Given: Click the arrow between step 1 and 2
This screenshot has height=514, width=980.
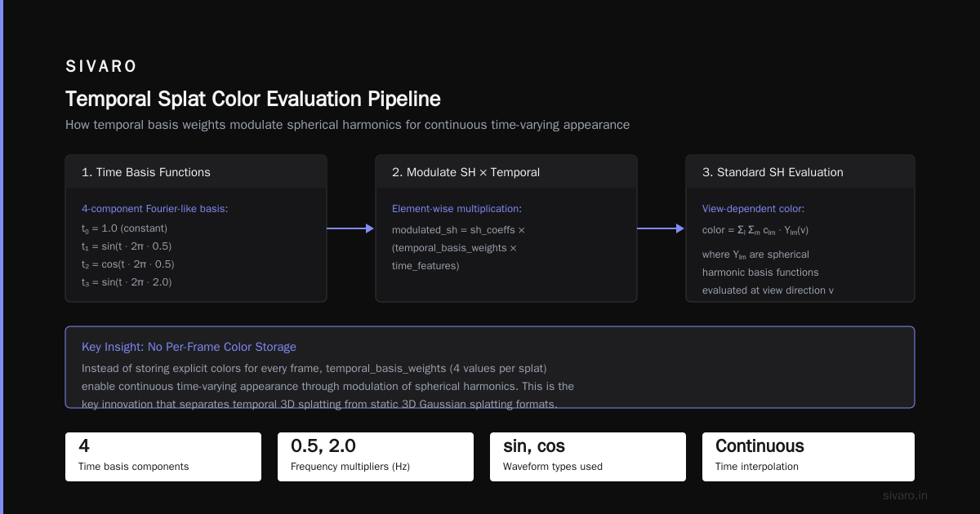Looking at the screenshot, I should click(x=351, y=228).
